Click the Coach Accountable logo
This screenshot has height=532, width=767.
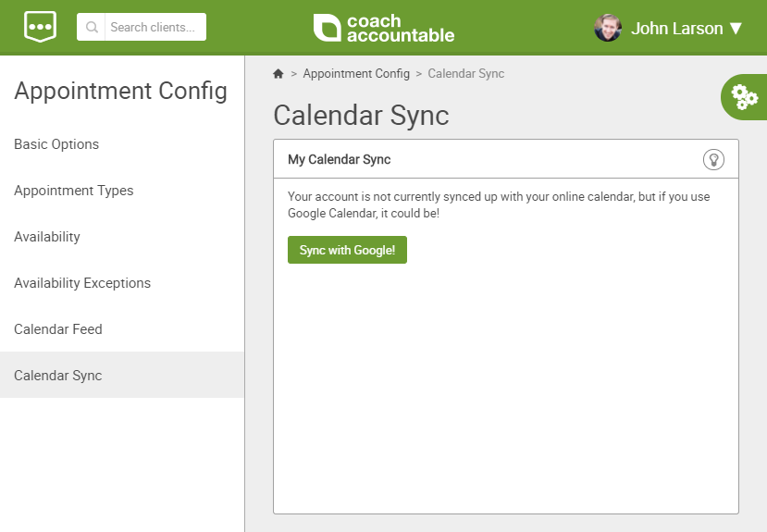click(x=384, y=28)
